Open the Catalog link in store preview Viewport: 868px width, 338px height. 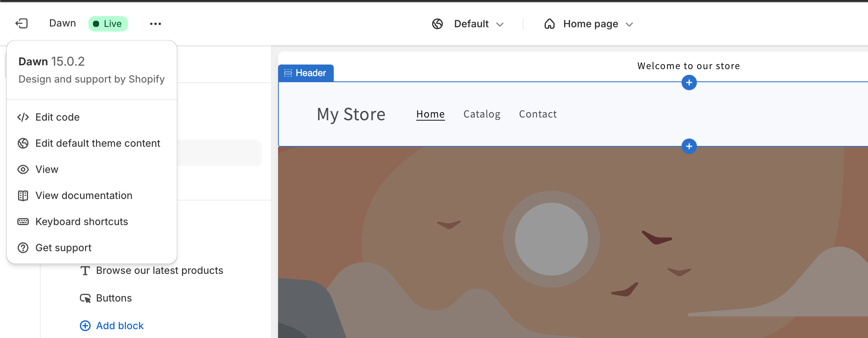tap(482, 114)
